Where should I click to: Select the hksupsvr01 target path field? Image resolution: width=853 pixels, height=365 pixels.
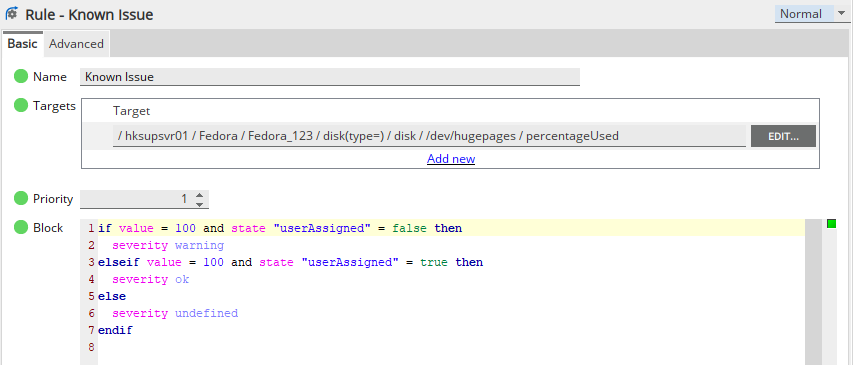429,136
